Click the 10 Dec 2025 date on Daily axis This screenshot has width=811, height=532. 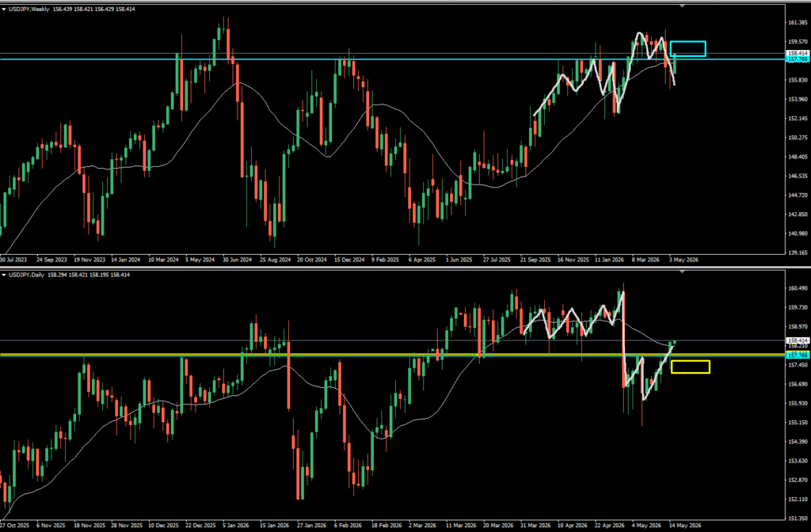[x=165, y=526]
